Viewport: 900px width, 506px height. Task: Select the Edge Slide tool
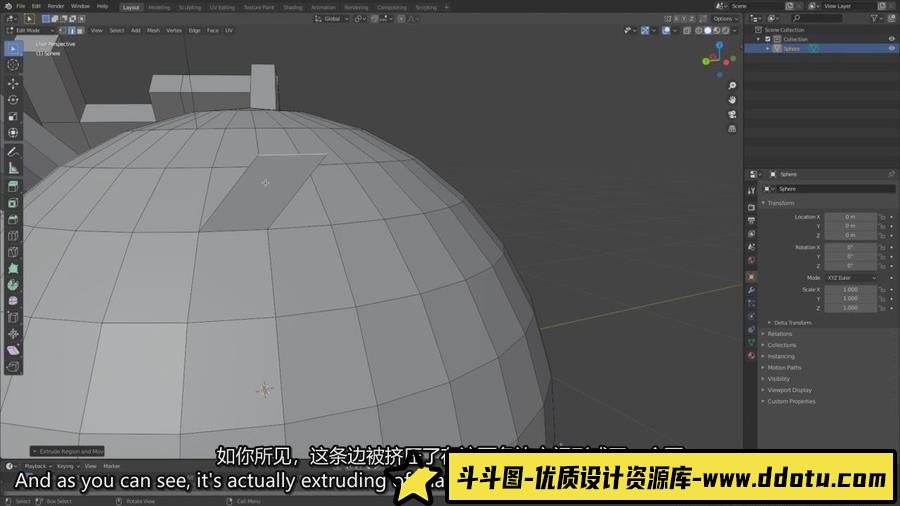[x=13, y=317]
